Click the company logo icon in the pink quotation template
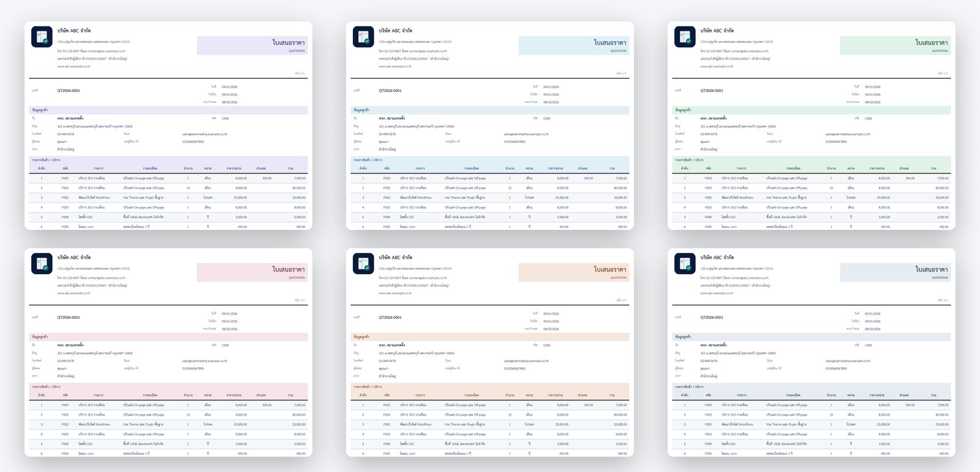 point(42,264)
